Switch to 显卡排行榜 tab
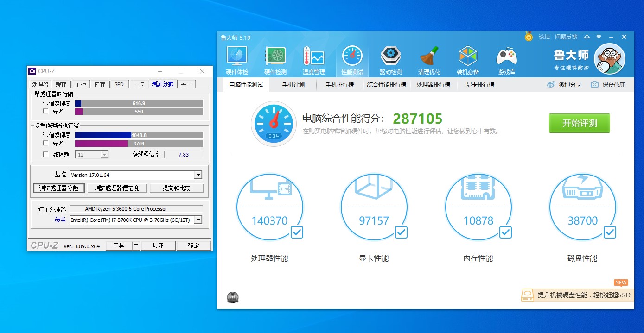 [x=480, y=85]
